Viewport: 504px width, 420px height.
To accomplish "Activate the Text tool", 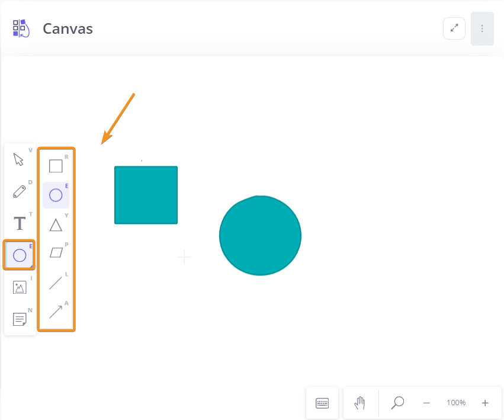I will pos(20,223).
